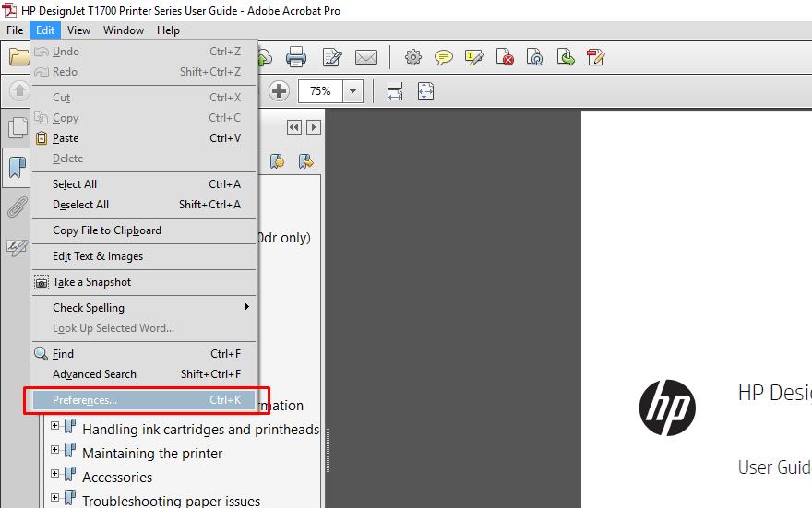The width and height of the screenshot is (812, 508).
Task: Choose Take a Snapshot
Action: click(x=145, y=282)
